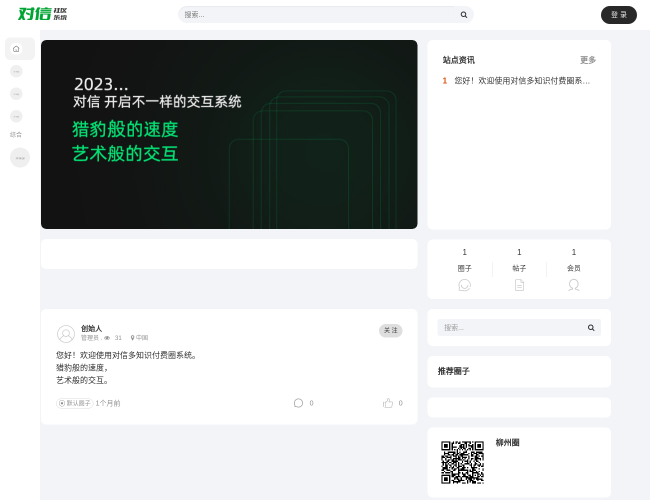Click the 圈子 chat bubble icon
The height and width of the screenshot is (500, 650).
[464, 285]
